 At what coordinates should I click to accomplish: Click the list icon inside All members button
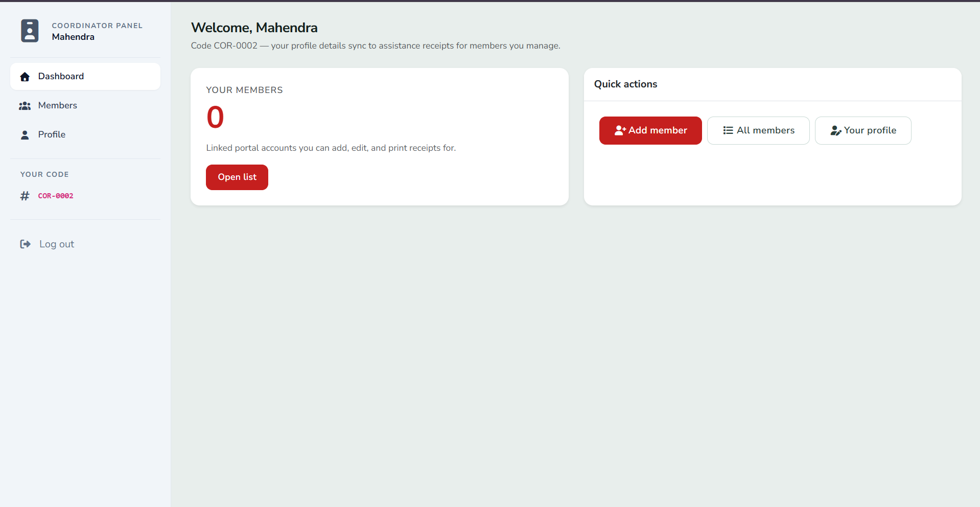coord(728,130)
